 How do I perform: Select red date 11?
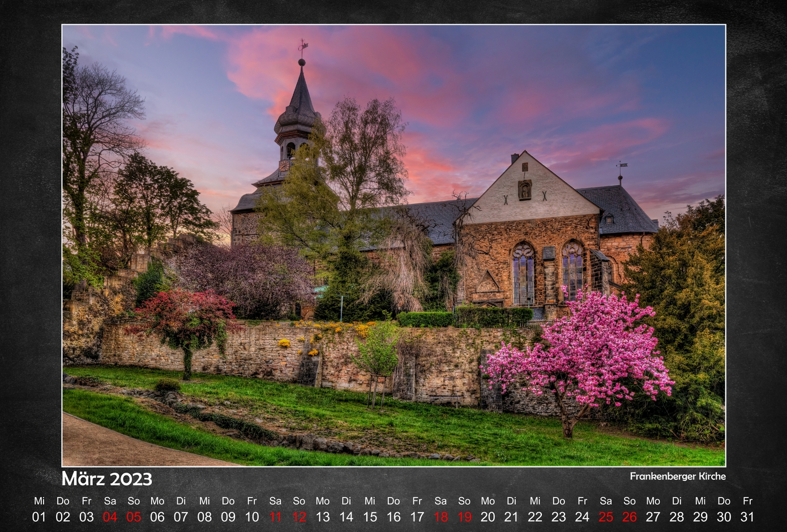275,517
